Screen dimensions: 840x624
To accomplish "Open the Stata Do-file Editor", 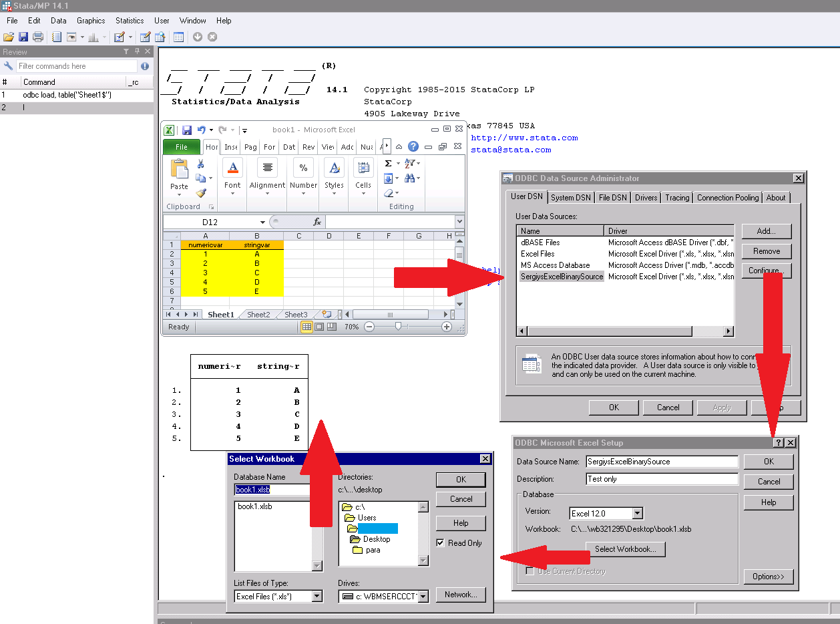I will (x=120, y=37).
